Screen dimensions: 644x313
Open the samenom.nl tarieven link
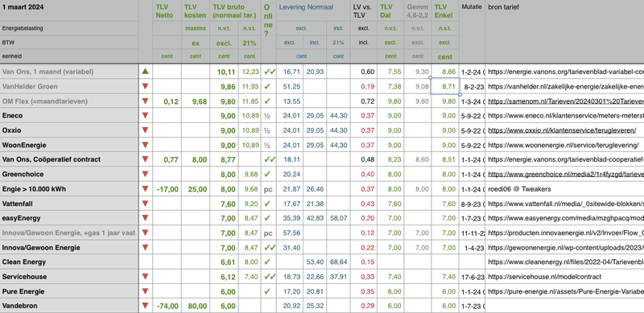pos(566,101)
